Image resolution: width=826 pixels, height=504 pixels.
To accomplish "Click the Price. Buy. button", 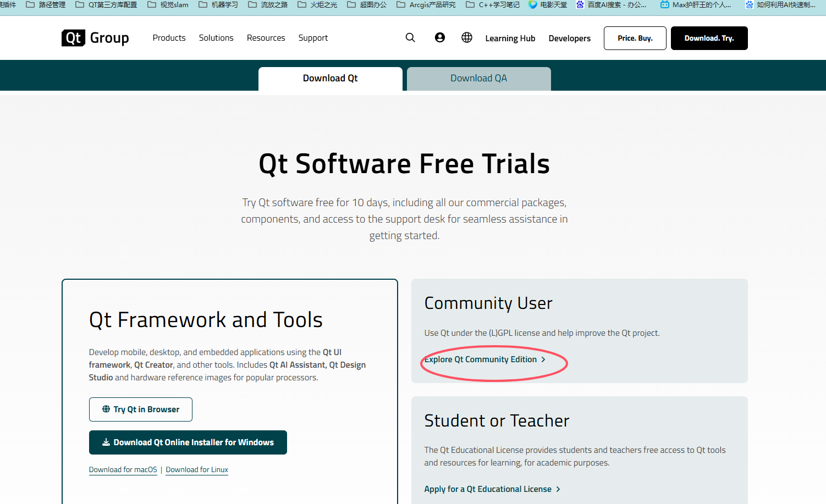I will point(635,38).
